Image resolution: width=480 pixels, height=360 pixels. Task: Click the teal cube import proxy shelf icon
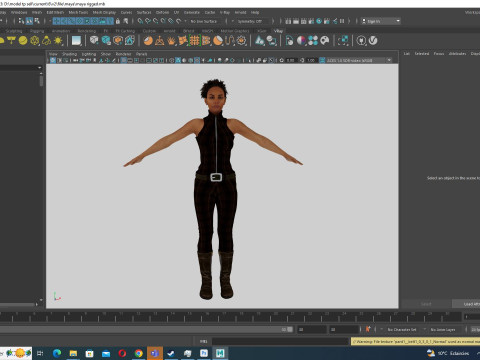tap(106, 41)
